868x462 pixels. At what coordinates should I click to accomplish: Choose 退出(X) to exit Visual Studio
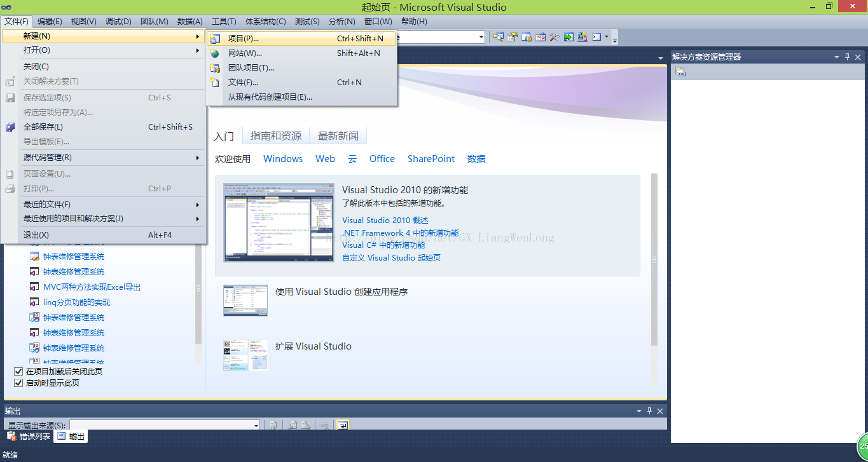[x=104, y=235]
